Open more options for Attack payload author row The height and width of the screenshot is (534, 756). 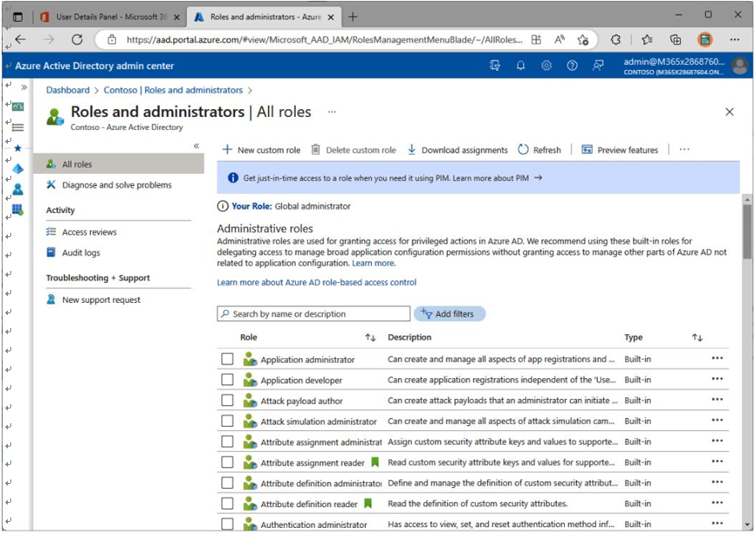(717, 400)
